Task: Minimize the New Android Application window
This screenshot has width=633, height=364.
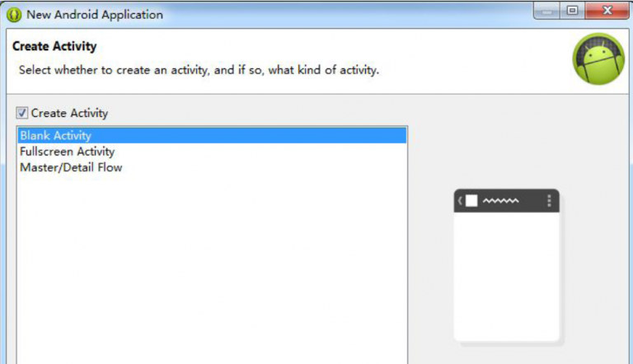Action: (x=546, y=11)
